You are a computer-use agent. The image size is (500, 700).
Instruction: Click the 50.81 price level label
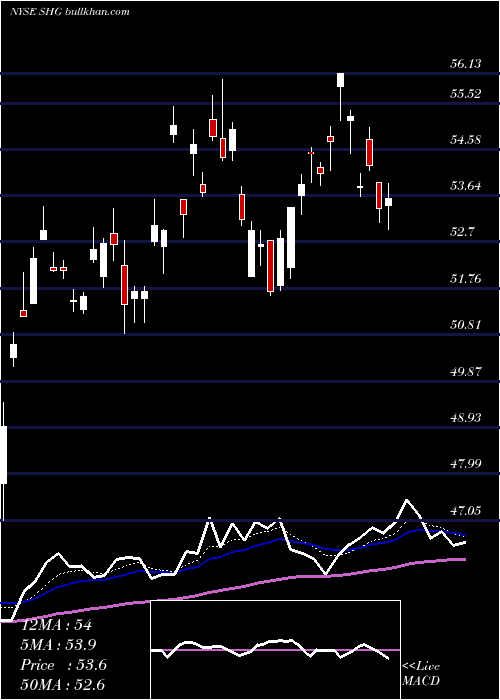(465, 325)
